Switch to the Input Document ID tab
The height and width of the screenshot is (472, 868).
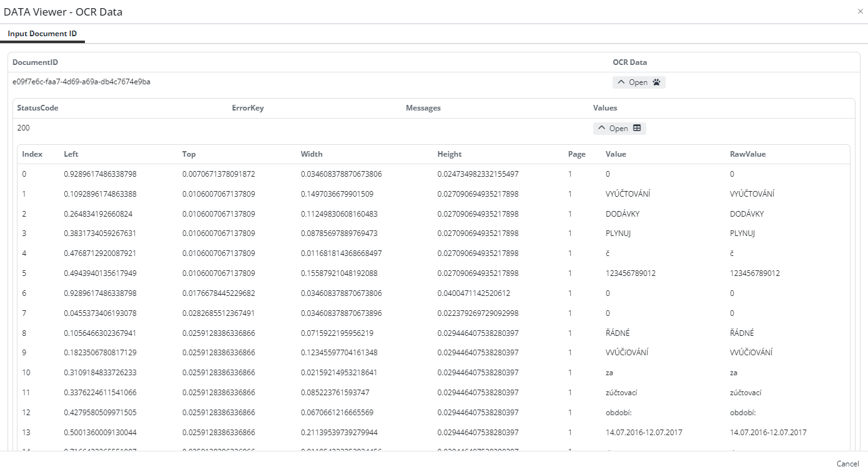coord(42,34)
